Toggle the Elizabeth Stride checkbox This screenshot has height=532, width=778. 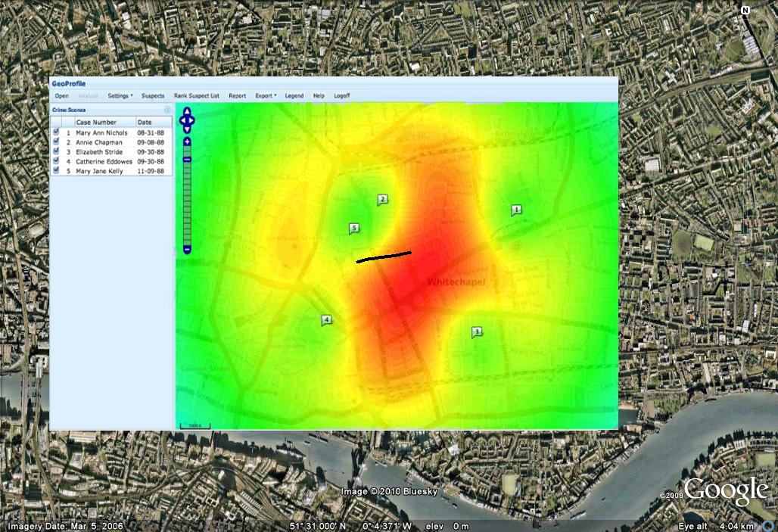(56, 151)
